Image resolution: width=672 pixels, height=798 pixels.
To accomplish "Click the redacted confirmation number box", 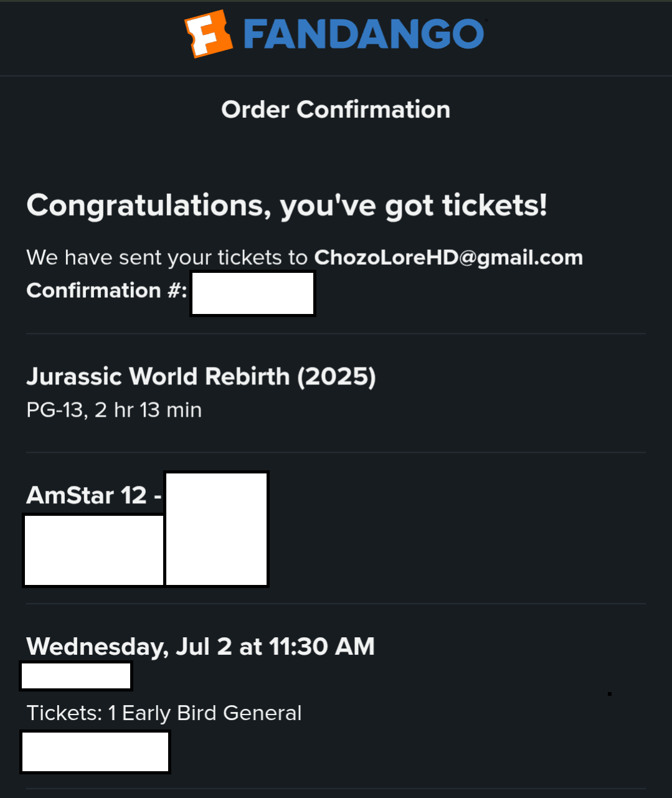I will [x=253, y=293].
